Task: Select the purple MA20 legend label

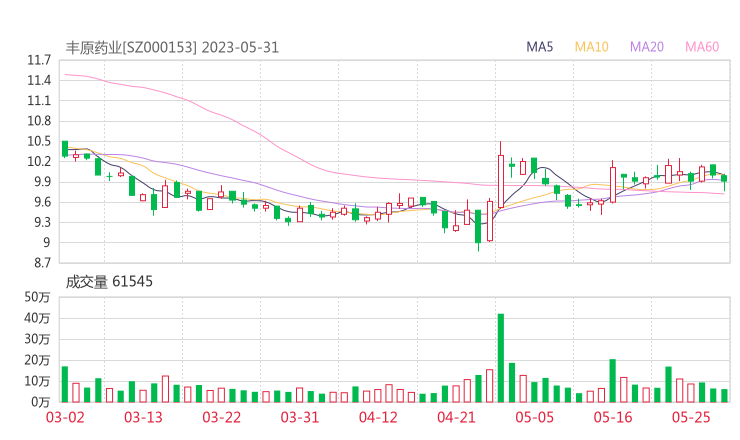Action: (647, 47)
